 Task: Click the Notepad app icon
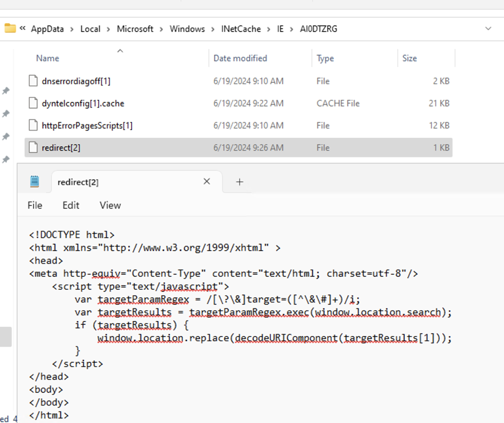[35, 181]
